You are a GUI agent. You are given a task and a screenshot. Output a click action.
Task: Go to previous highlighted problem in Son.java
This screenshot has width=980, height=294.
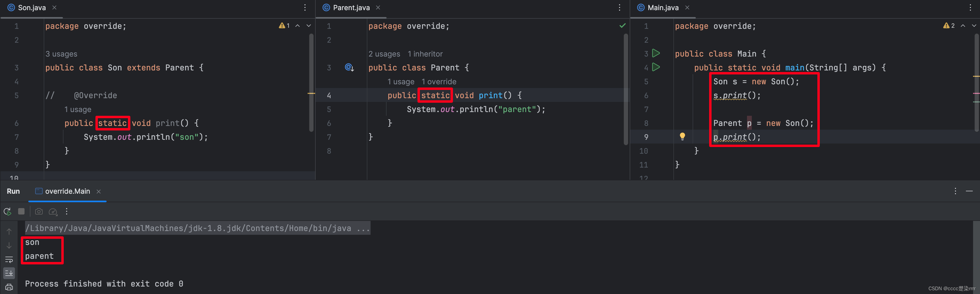coord(298,26)
